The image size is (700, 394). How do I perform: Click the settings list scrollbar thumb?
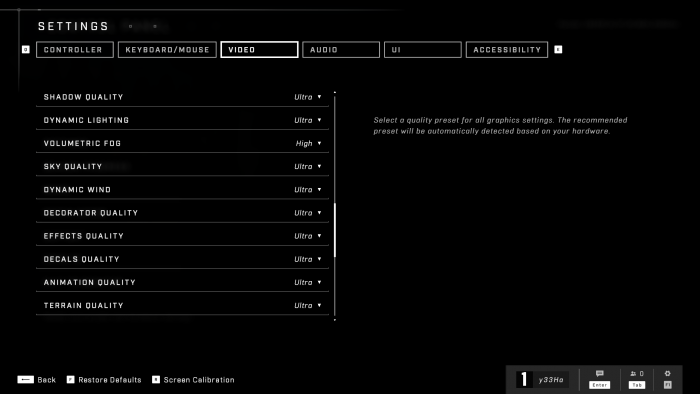point(335,230)
